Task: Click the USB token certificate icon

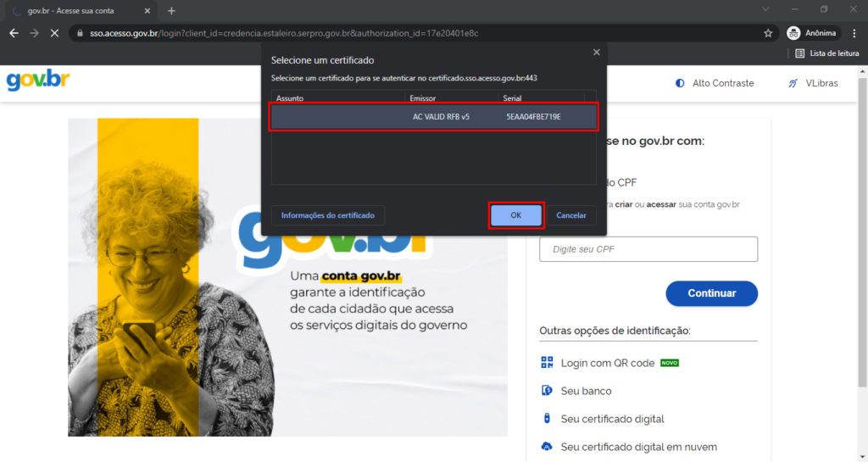Action: 547,418
